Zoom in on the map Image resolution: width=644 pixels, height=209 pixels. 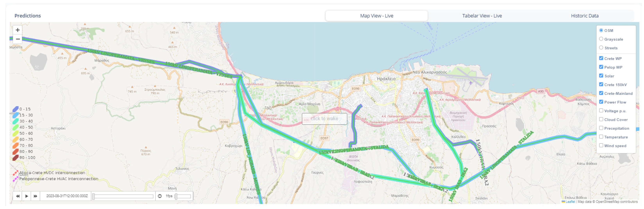coord(18,30)
